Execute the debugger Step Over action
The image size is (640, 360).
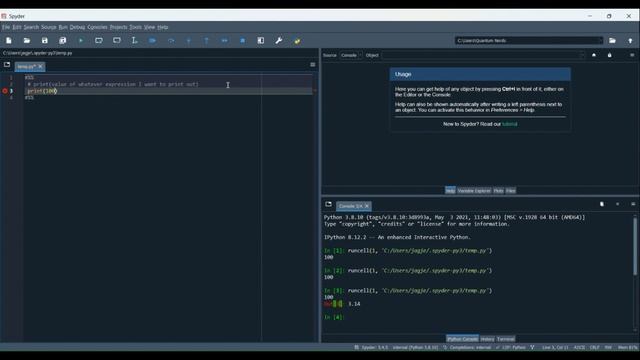pos(171,40)
